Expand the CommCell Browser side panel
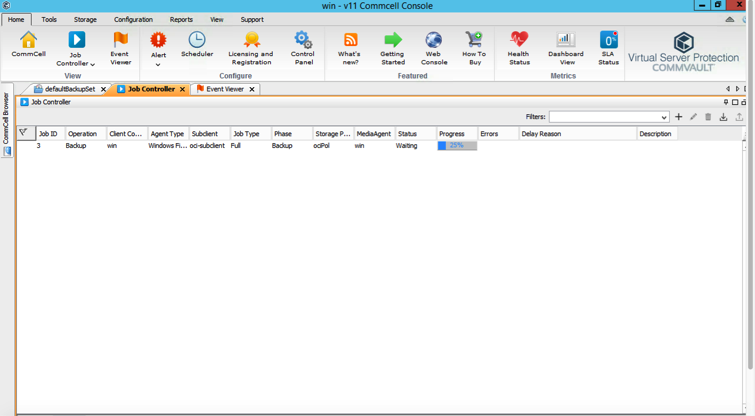 (x=6, y=118)
